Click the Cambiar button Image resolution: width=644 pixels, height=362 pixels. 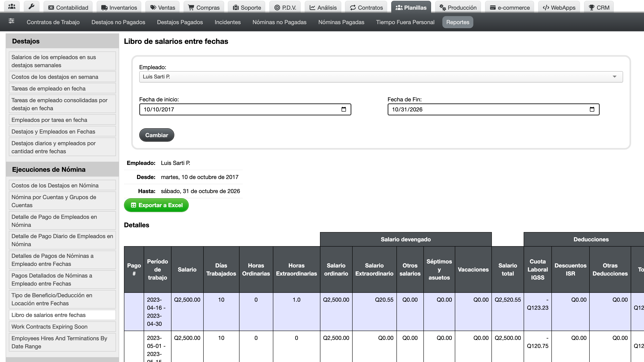(157, 135)
